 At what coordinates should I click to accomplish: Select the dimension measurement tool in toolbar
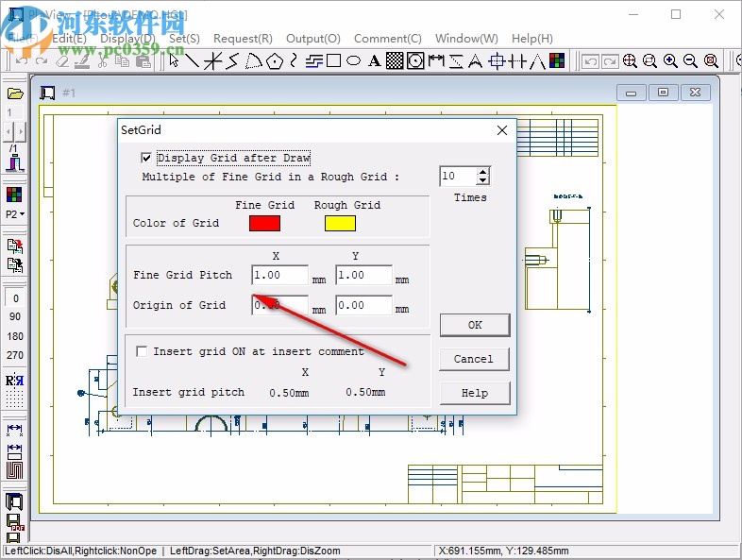point(436,60)
